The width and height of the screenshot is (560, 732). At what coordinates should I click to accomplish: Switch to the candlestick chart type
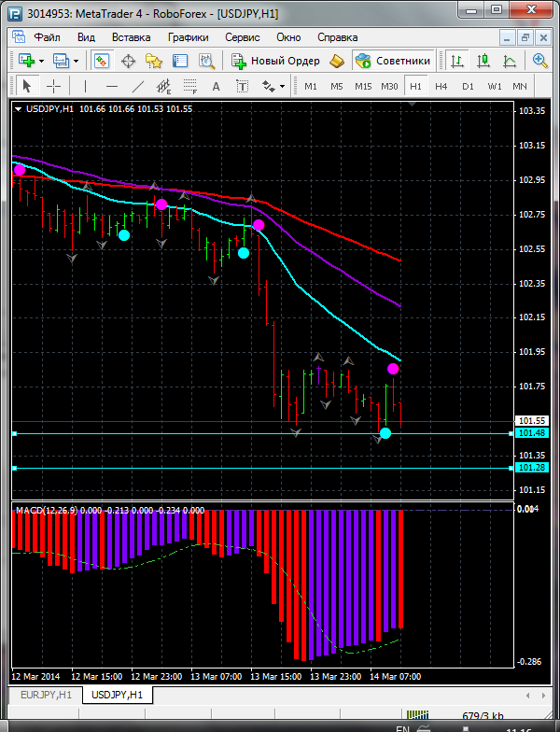click(x=483, y=61)
